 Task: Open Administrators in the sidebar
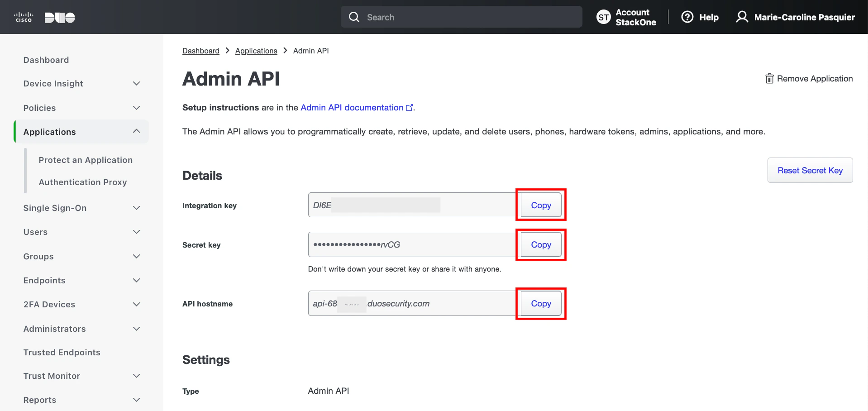tap(55, 329)
